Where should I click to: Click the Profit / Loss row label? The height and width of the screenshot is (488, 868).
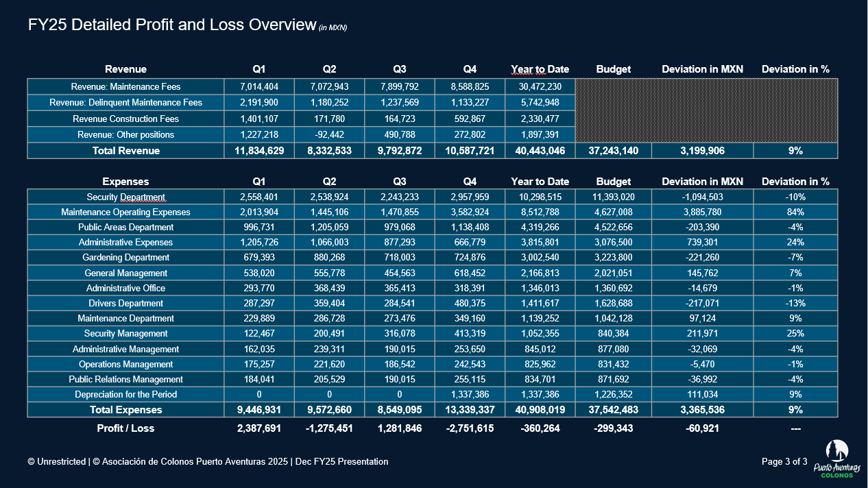125,428
